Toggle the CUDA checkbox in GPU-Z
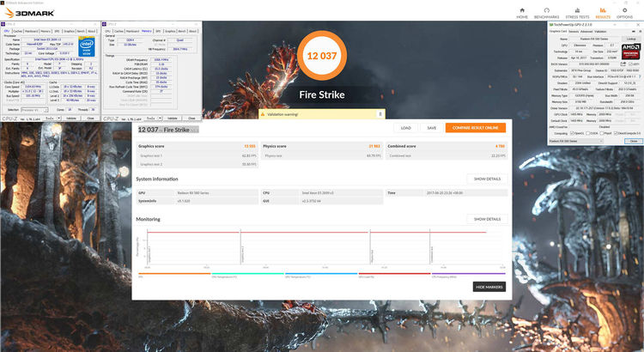Image resolution: width=644 pixels, height=352 pixels. coord(586,133)
